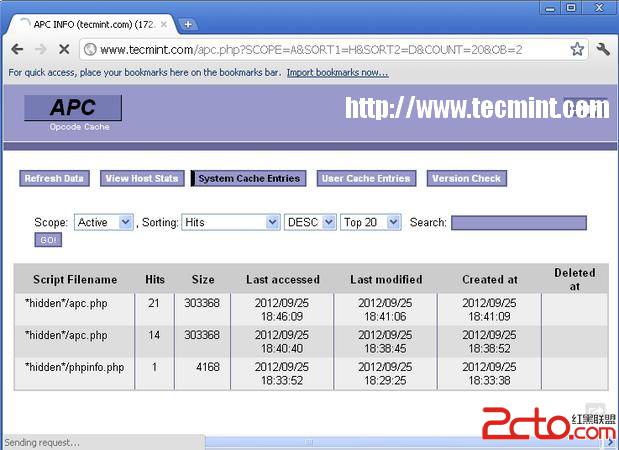Minimize the browser window
The height and width of the screenshot is (450, 619).
pos(550,8)
